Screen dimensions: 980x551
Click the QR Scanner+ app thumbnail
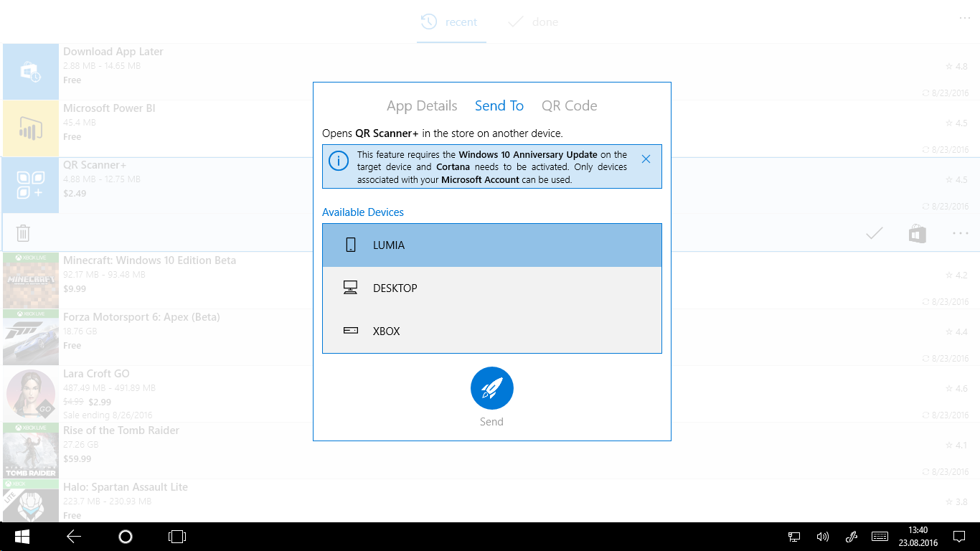point(31,185)
